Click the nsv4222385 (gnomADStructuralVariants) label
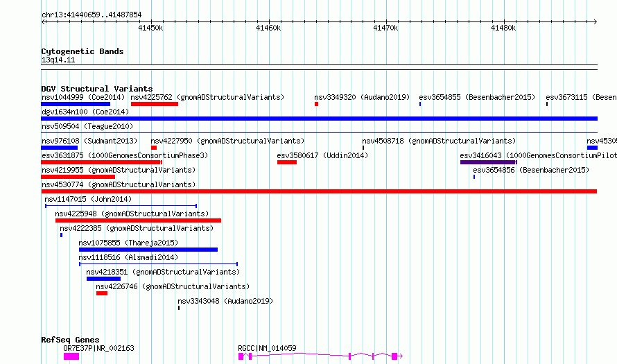Viewport: 617px width, 364px height. (x=137, y=228)
